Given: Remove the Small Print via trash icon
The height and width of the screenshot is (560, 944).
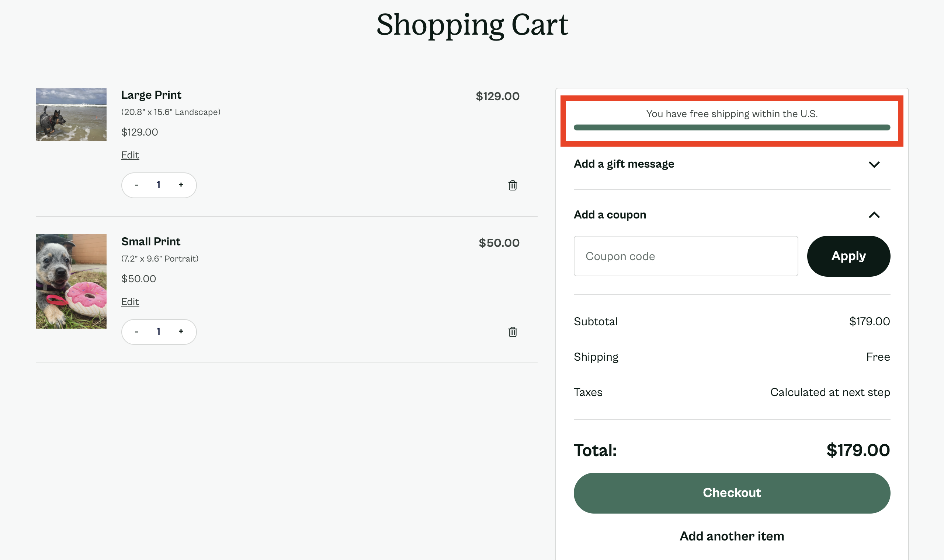Looking at the screenshot, I should coord(513,332).
